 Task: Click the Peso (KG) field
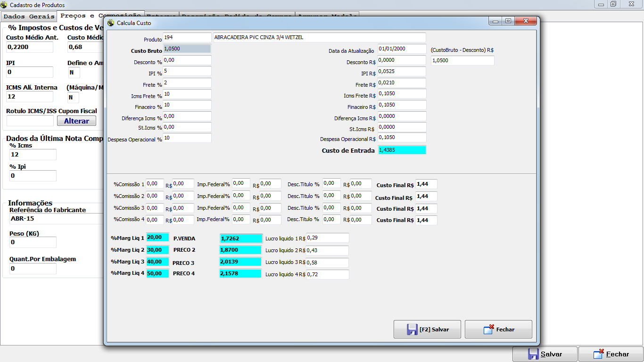[x=33, y=242]
